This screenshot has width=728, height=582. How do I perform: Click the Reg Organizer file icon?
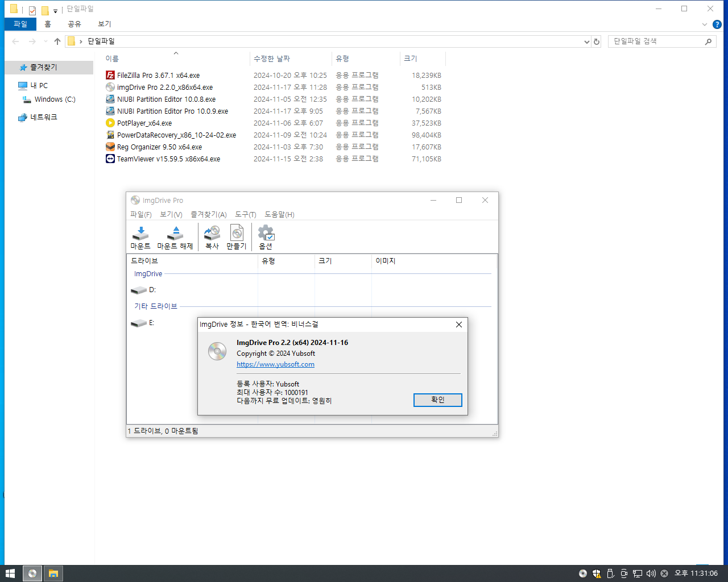click(x=110, y=147)
